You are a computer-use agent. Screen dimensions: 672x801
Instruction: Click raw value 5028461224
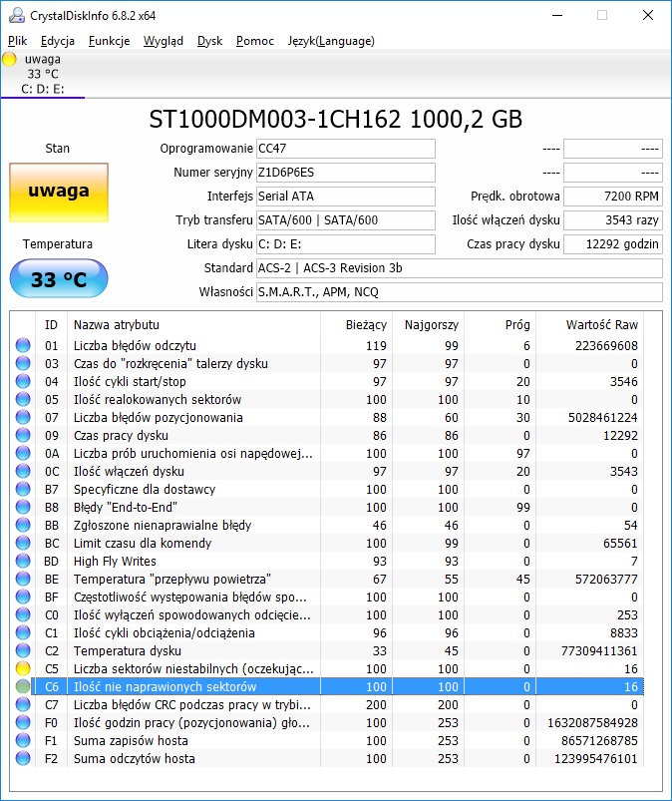pos(602,417)
